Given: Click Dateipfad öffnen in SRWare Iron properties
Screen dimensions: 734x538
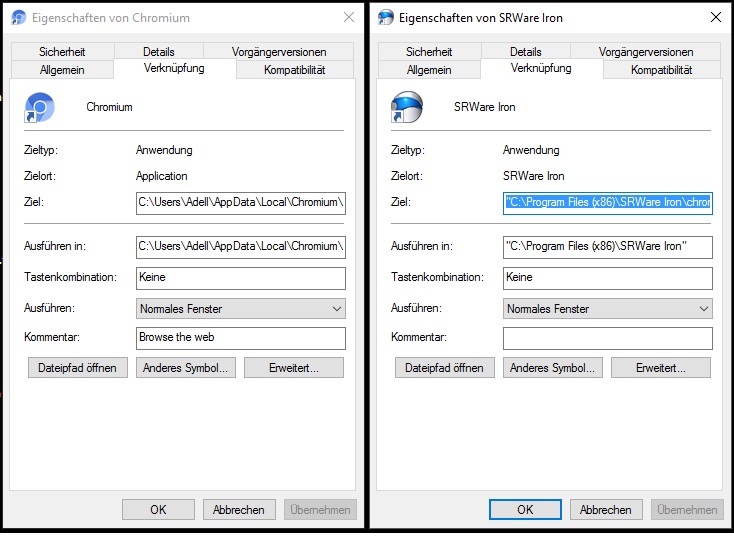Looking at the screenshot, I should 445,368.
